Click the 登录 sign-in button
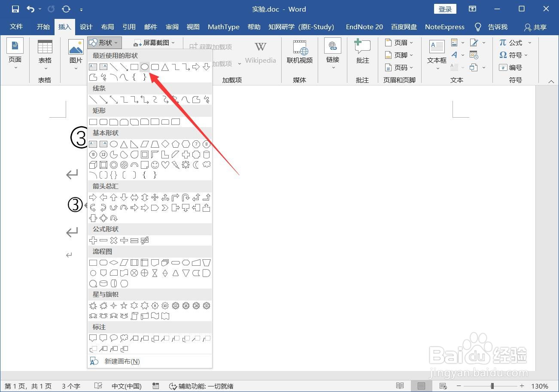Viewport: 559px width, 392px height. [x=445, y=9]
